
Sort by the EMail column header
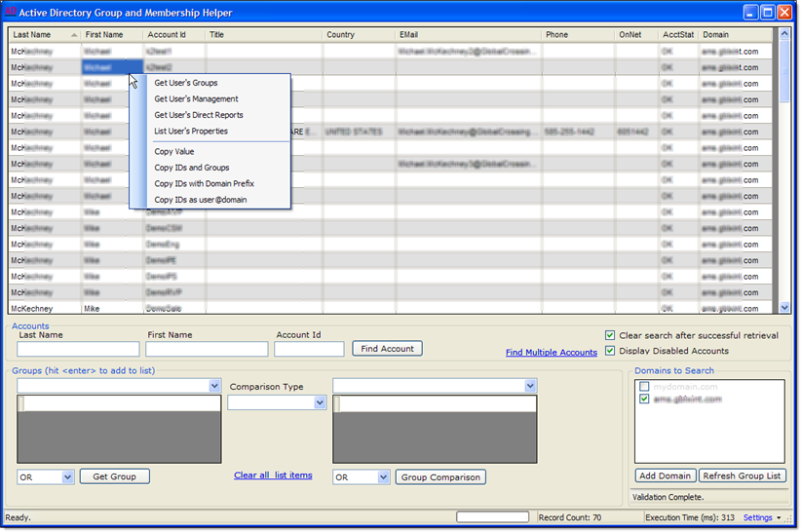(x=469, y=35)
